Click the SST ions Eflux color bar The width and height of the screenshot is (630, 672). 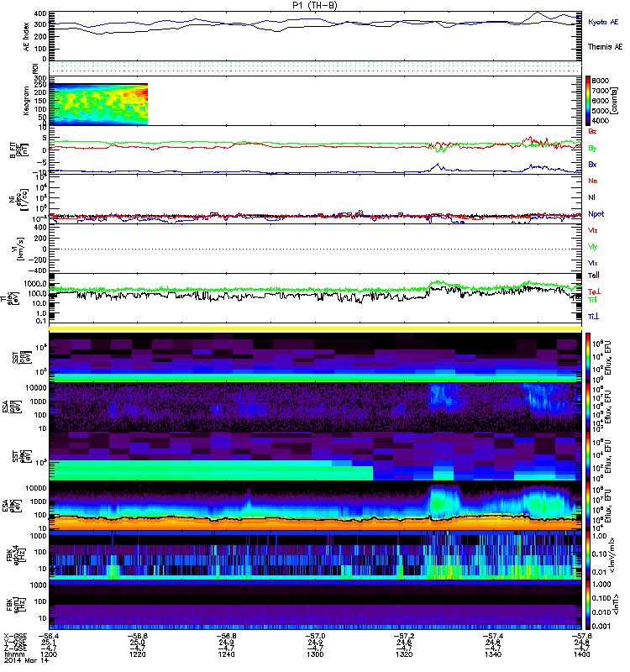589,357
